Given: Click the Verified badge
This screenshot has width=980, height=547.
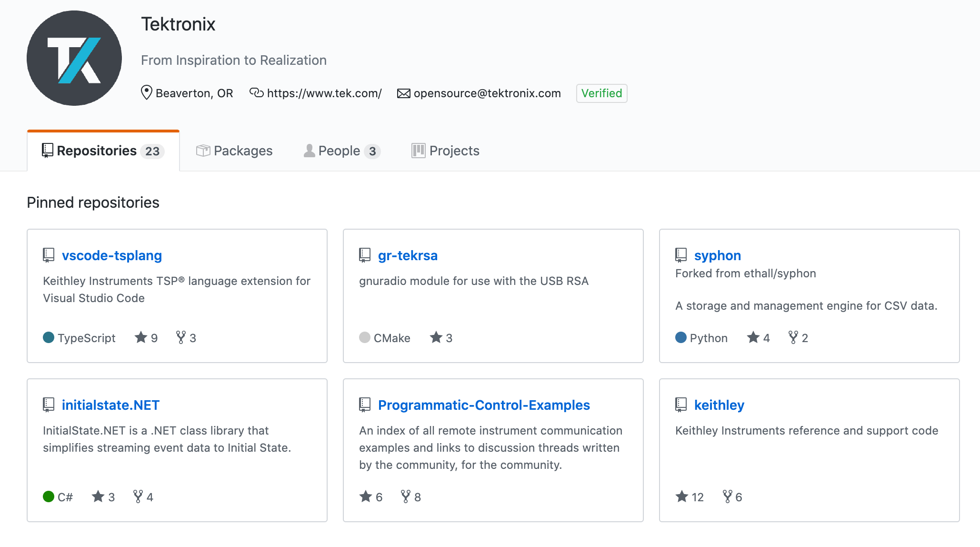Looking at the screenshot, I should (601, 93).
